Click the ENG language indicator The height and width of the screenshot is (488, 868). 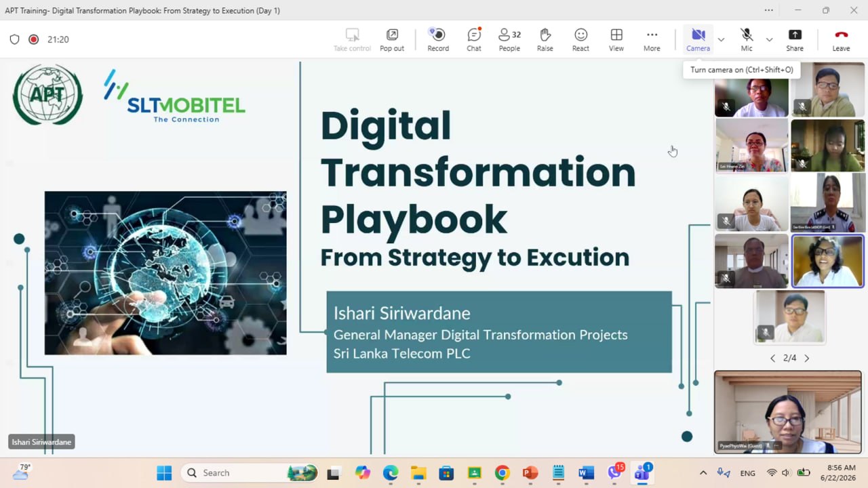pos(747,473)
